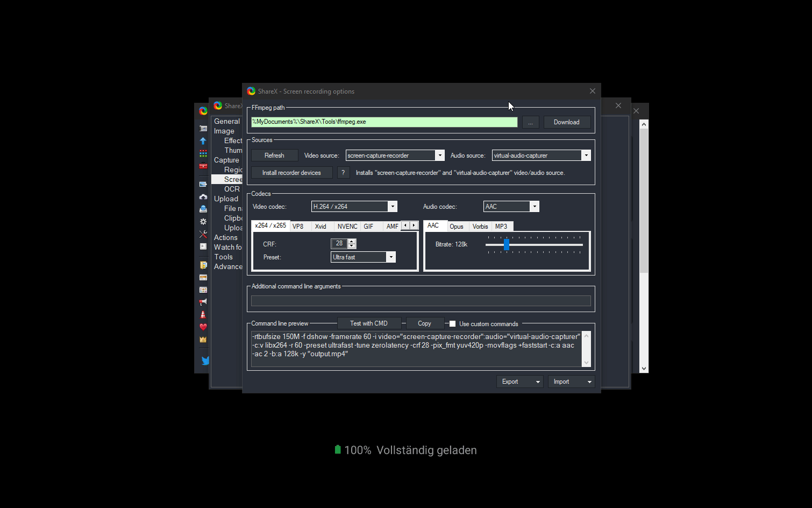This screenshot has height=508, width=812.
Task: Open the Debug traffic cone icon
Action: tap(203, 314)
